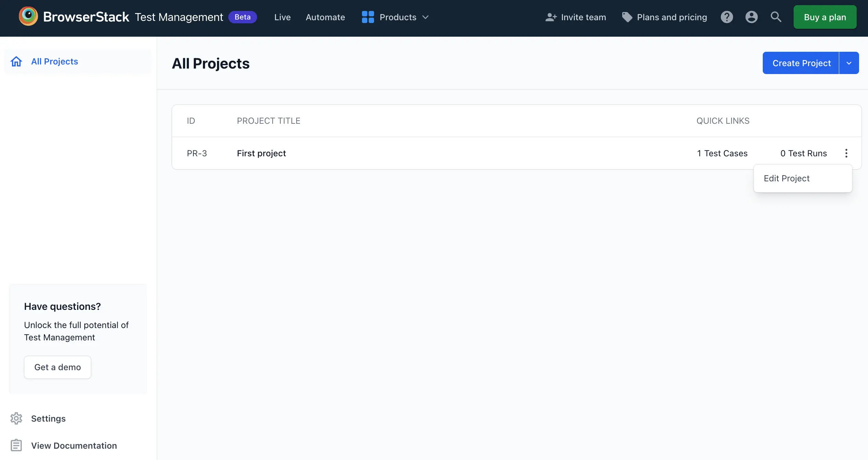Click the Invite team person icon

pyautogui.click(x=551, y=17)
